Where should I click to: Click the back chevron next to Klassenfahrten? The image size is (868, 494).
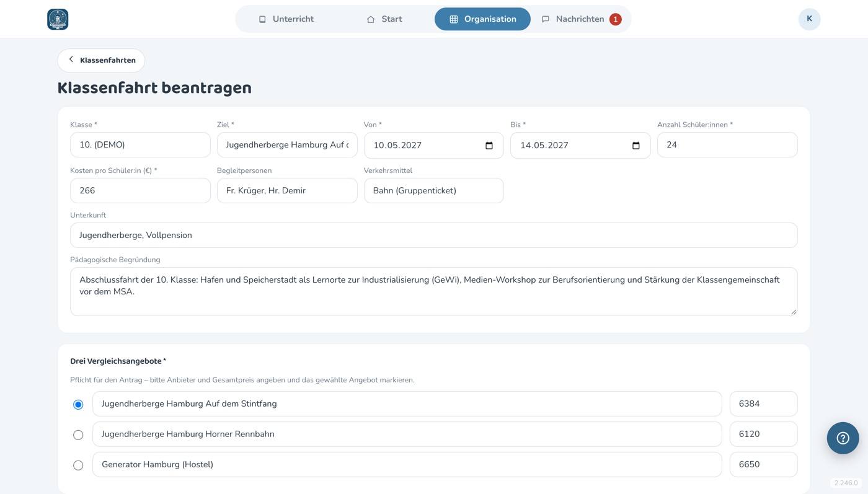pyautogui.click(x=71, y=60)
